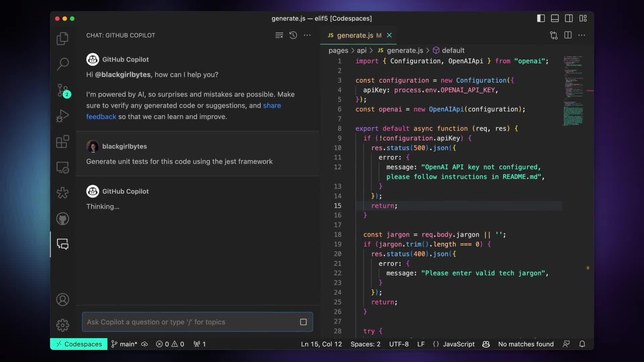644x362 pixels.
Task: Click line 1 import statement
Action: coord(452,61)
